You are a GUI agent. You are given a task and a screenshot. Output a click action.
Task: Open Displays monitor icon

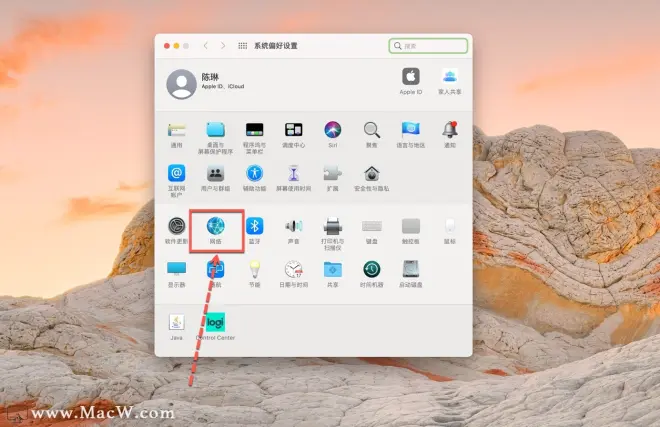tap(176, 269)
